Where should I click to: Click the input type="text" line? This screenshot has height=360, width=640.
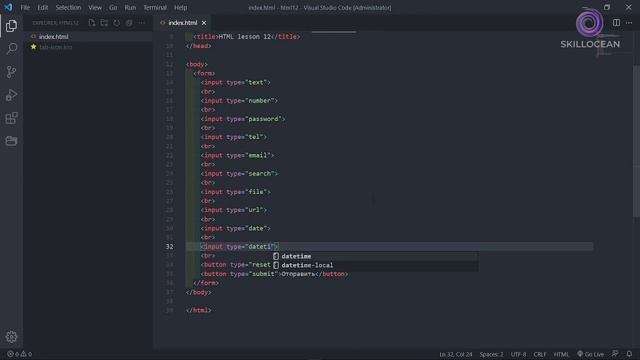pyautogui.click(x=236, y=82)
